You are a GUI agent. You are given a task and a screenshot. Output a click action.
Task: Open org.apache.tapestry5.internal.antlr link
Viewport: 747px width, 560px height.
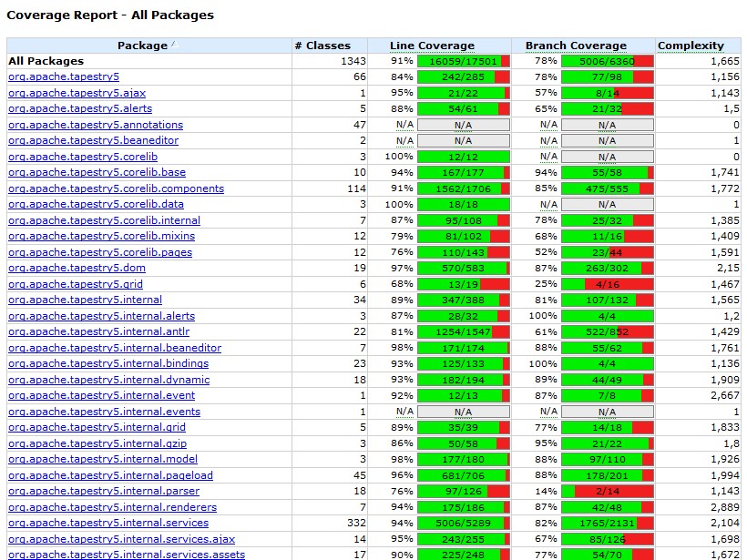[98, 332]
